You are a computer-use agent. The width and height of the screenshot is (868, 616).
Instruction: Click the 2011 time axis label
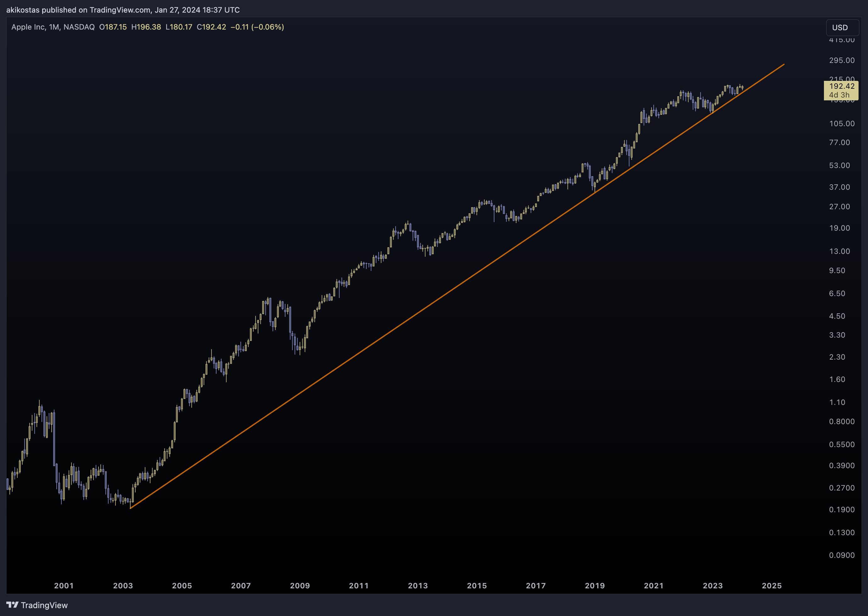click(359, 585)
